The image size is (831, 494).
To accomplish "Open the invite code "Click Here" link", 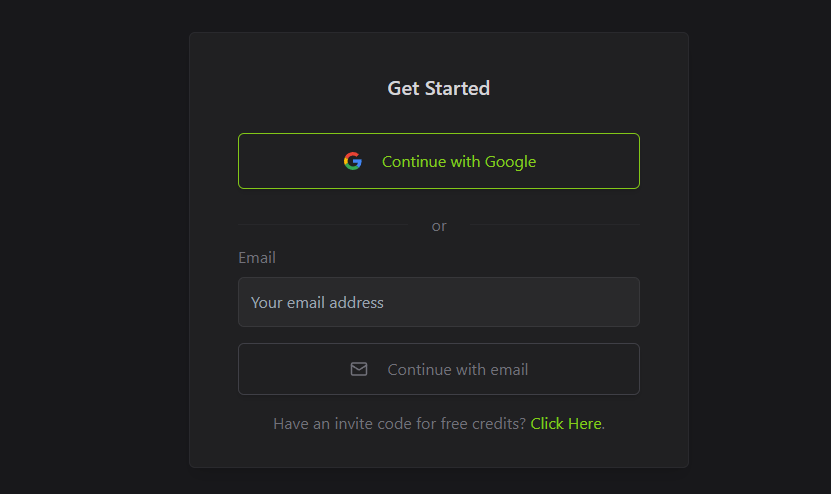I will pyautogui.click(x=566, y=424).
